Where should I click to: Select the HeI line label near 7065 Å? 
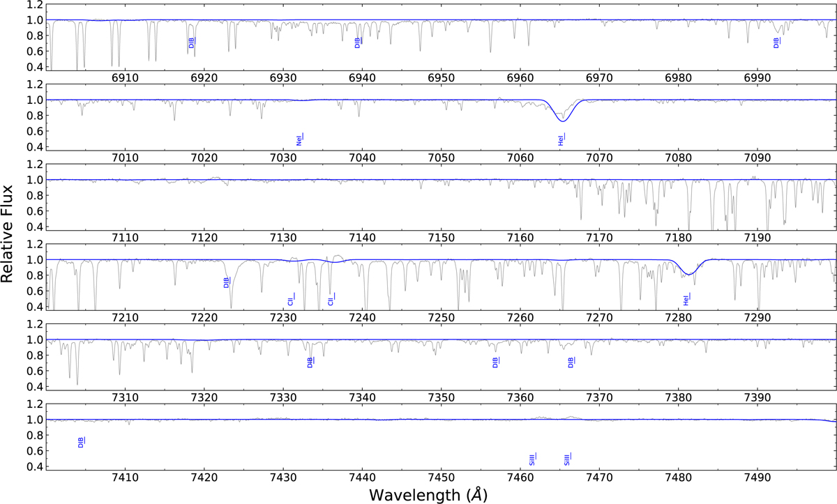561,139
